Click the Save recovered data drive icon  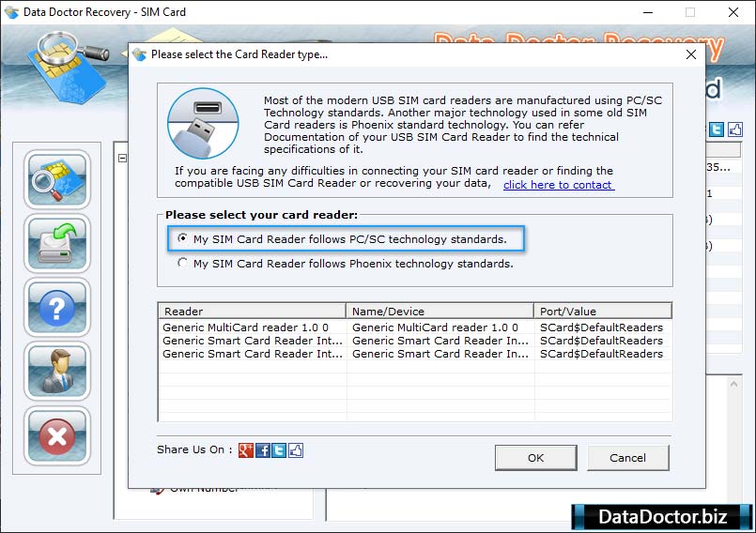57,244
